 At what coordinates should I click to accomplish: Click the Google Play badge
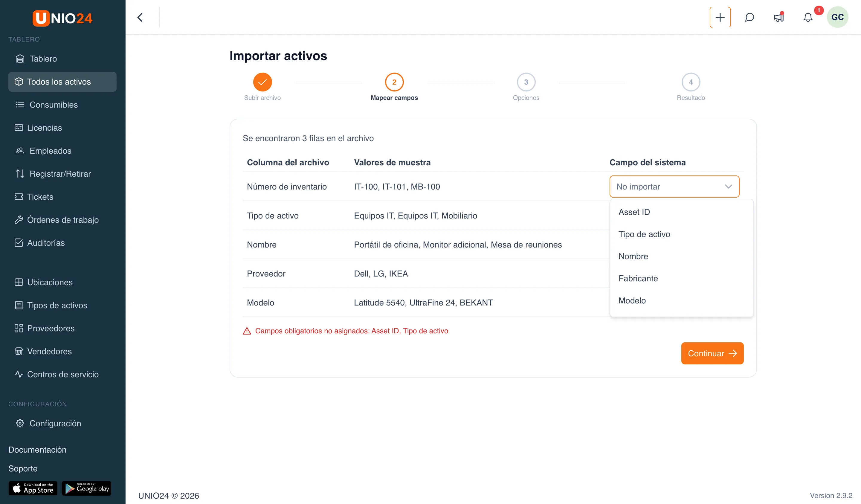86,488
